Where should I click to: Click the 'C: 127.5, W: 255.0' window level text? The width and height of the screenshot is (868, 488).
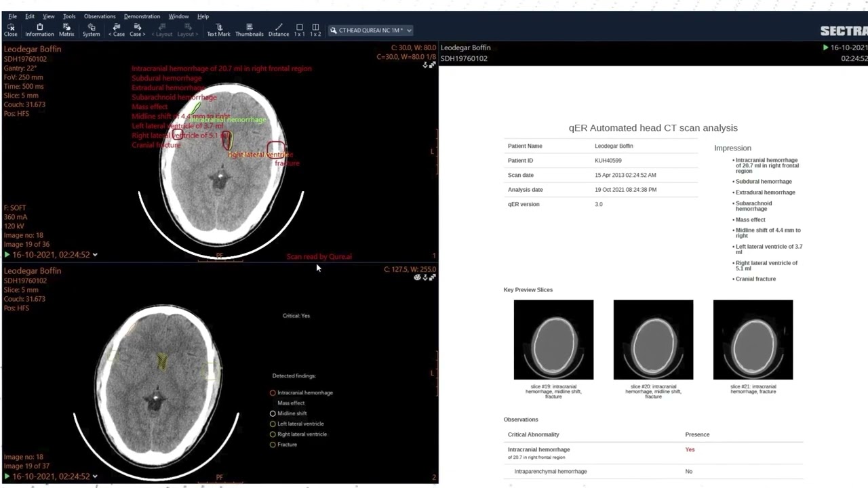point(410,269)
